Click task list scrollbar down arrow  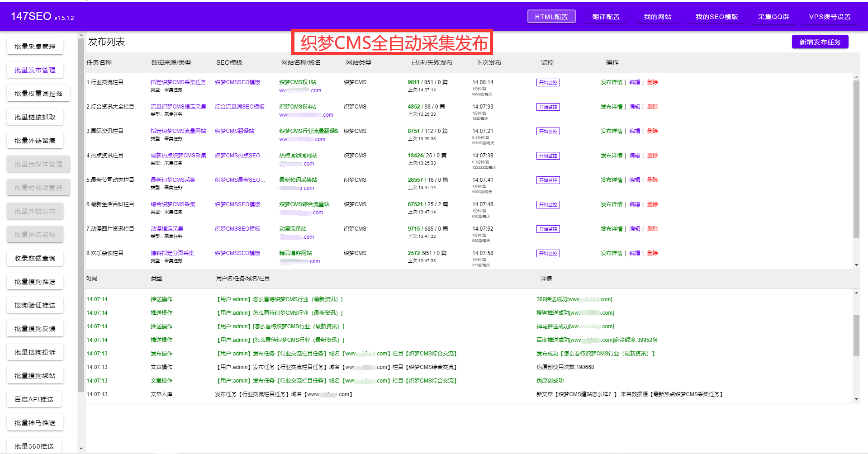tap(856, 265)
